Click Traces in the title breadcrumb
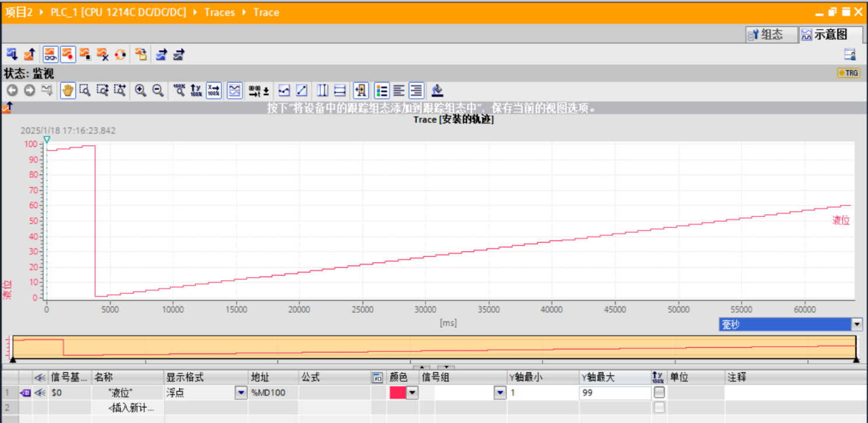 pos(219,12)
